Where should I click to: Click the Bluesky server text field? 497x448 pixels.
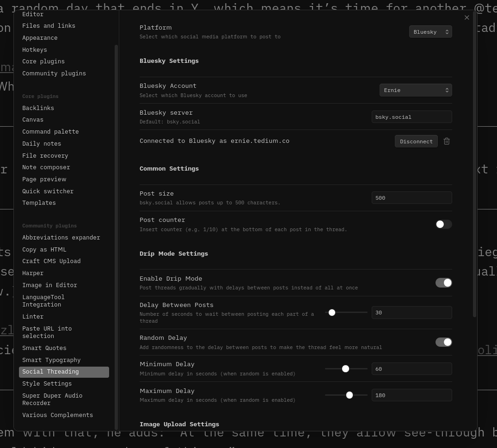click(x=411, y=117)
